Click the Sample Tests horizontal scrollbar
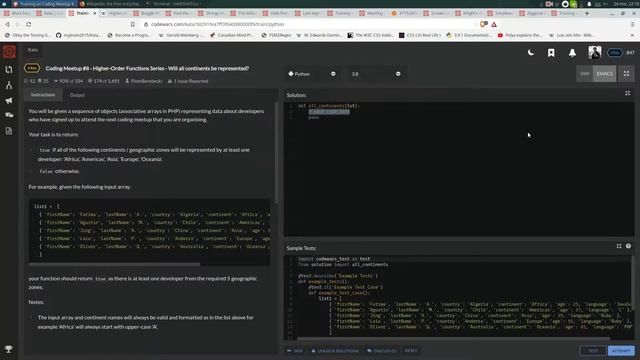 [453, 338]
